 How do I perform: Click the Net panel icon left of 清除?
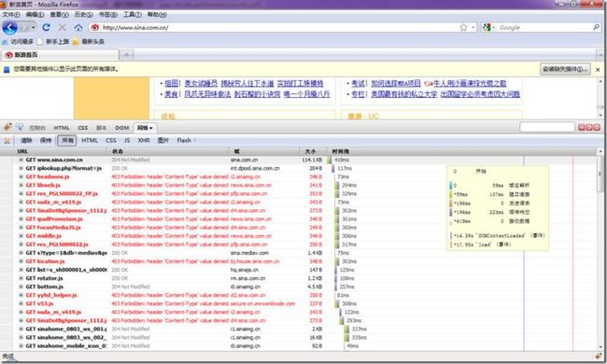[7, 140]
